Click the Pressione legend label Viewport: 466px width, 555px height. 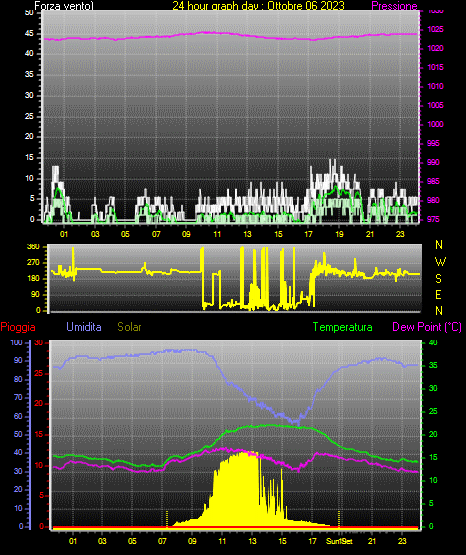tap(394, 6)
